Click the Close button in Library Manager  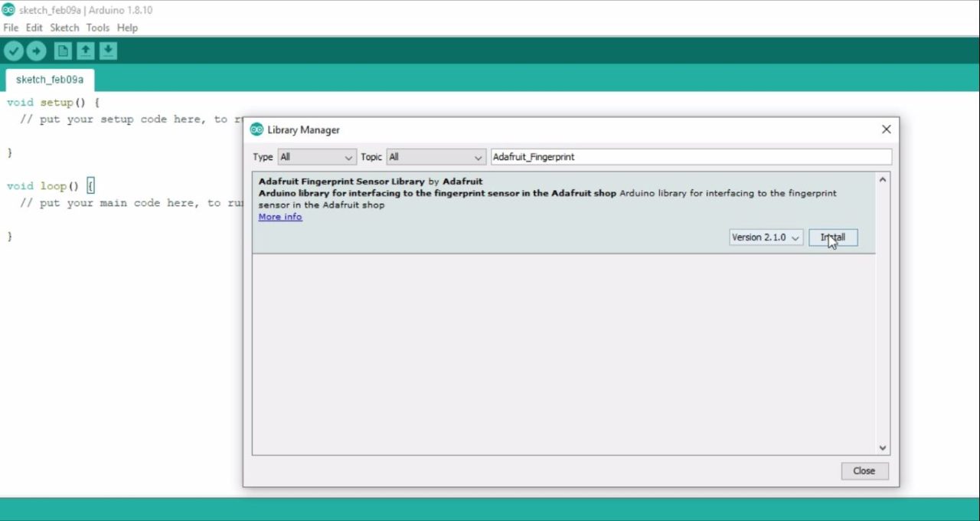tap(864, 471)
